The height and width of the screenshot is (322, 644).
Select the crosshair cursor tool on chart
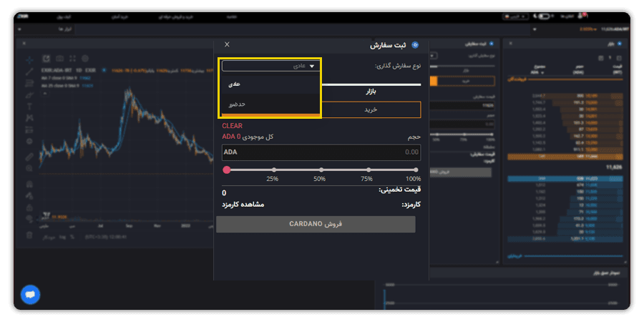29,60
